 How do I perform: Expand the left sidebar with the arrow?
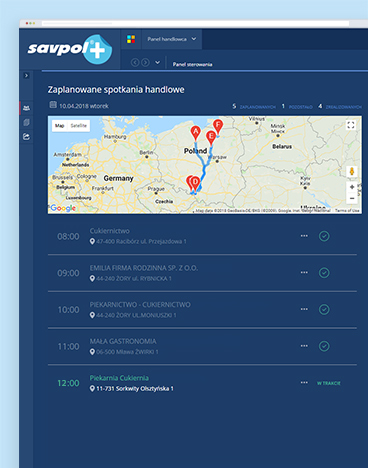[x=26, y=76]
